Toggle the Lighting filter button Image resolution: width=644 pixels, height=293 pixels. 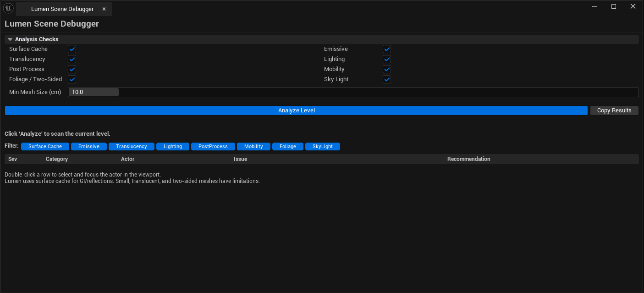[x=173, y=146]
